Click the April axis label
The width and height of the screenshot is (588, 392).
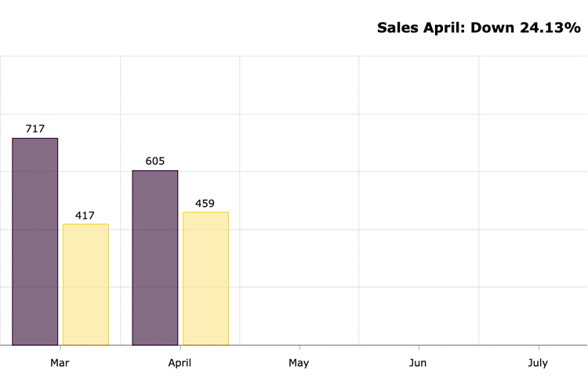point(180,363)
